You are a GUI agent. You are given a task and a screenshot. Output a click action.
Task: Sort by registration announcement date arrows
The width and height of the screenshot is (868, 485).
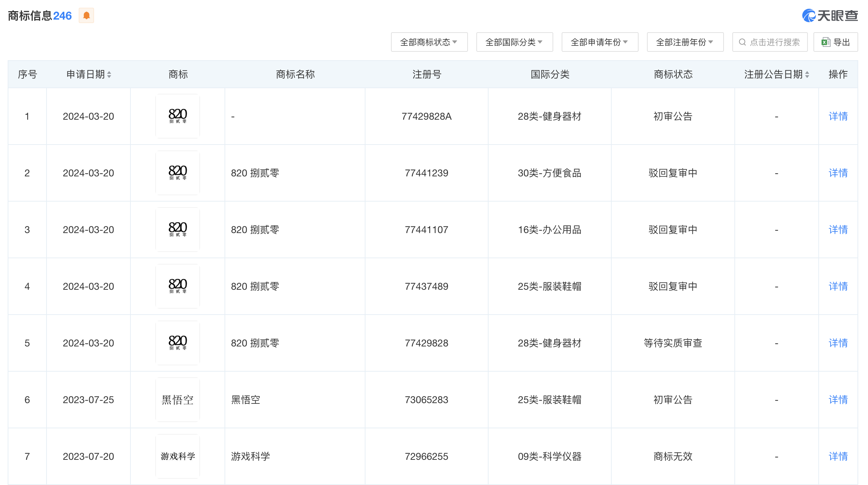coord(807,75)
